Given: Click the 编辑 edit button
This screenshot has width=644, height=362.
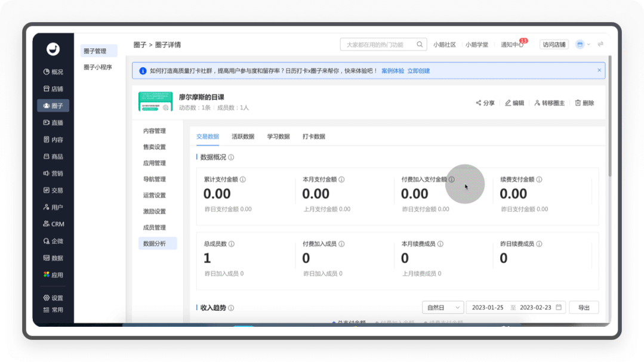Looking at the screenshot, I should [x=514, y=103].
